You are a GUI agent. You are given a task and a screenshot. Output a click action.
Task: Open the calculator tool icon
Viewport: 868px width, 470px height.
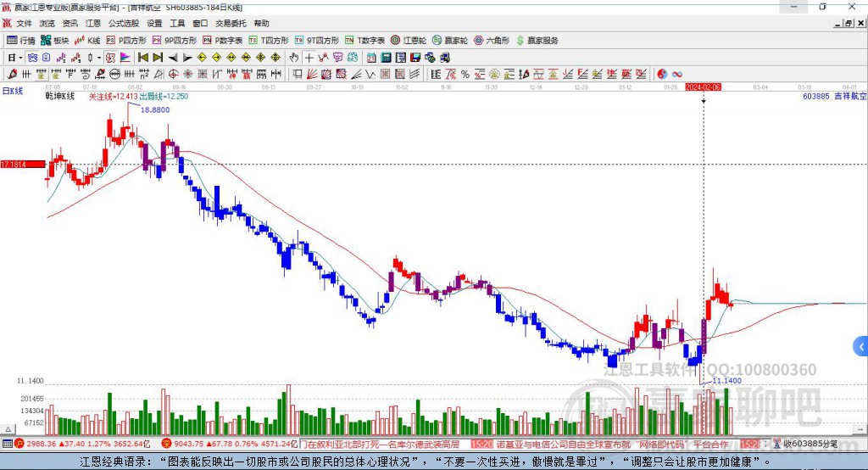pyautogui.click(x=387, y=58)
